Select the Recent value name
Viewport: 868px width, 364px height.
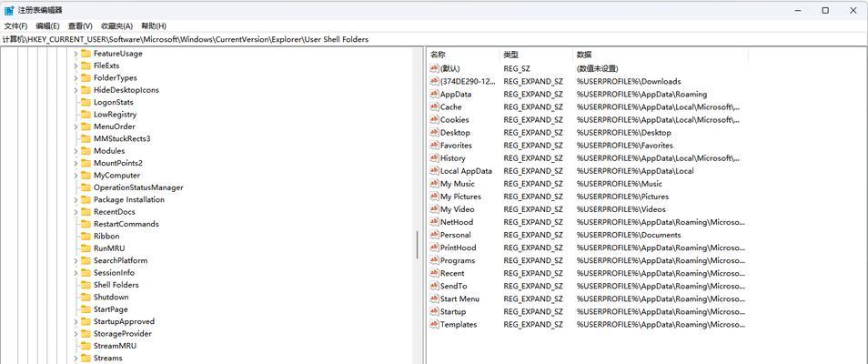pos(452,273)
